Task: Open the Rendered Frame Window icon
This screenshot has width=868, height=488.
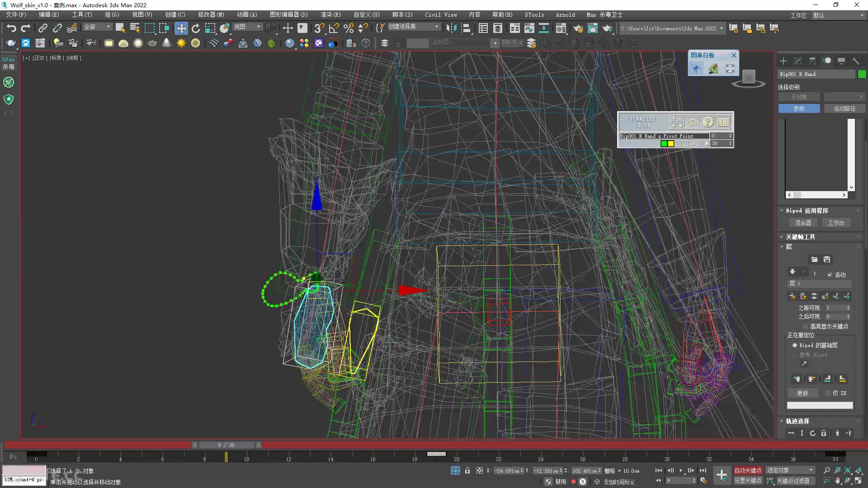Action: (x=592, y=28)
